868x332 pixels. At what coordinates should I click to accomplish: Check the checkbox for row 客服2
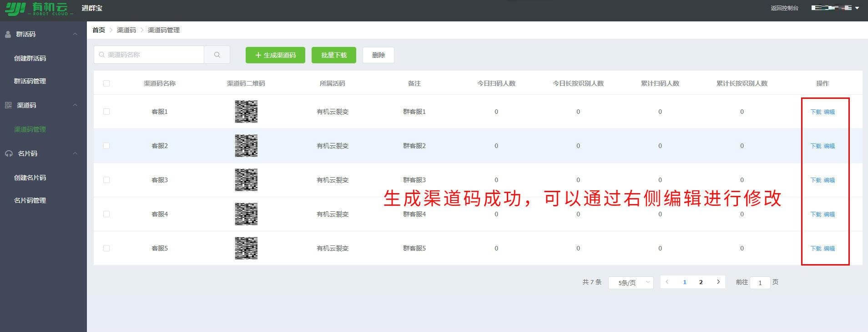[106, 146]
